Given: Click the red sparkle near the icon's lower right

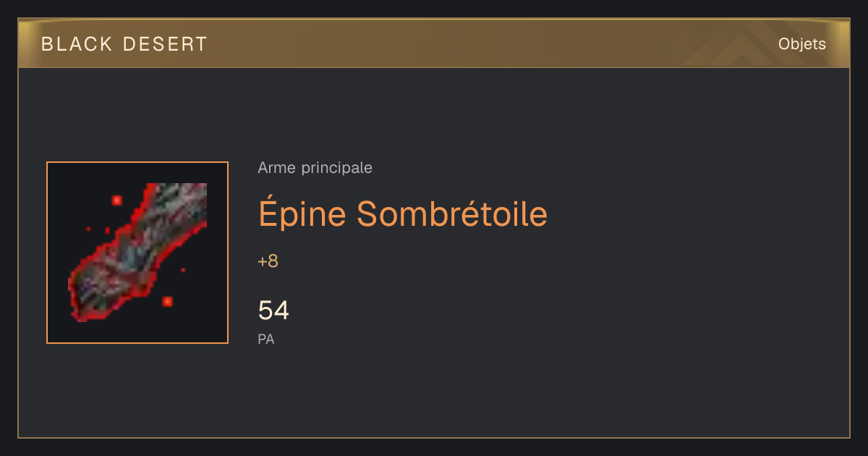Looking at the screenshot, I should click(x=167, y=300).
